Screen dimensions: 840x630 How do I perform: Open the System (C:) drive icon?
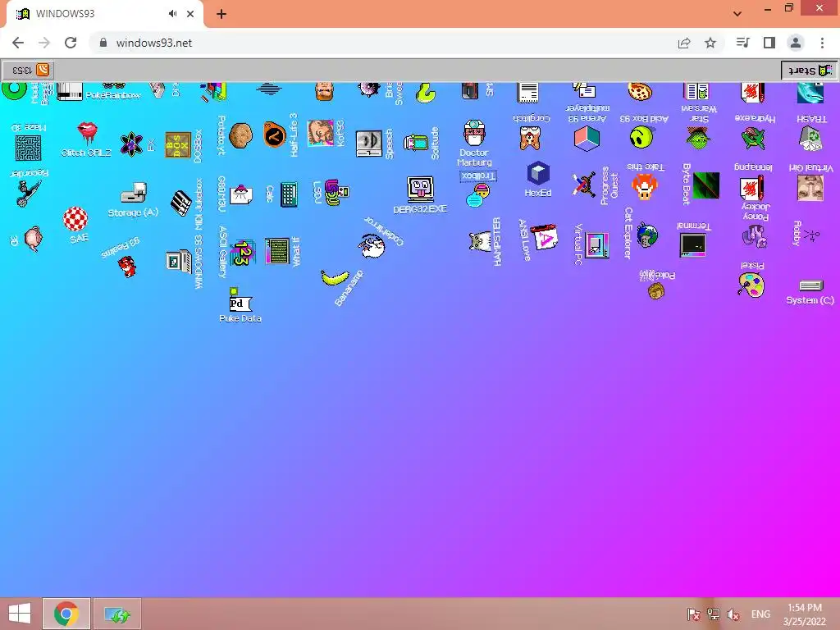(810, 285)
